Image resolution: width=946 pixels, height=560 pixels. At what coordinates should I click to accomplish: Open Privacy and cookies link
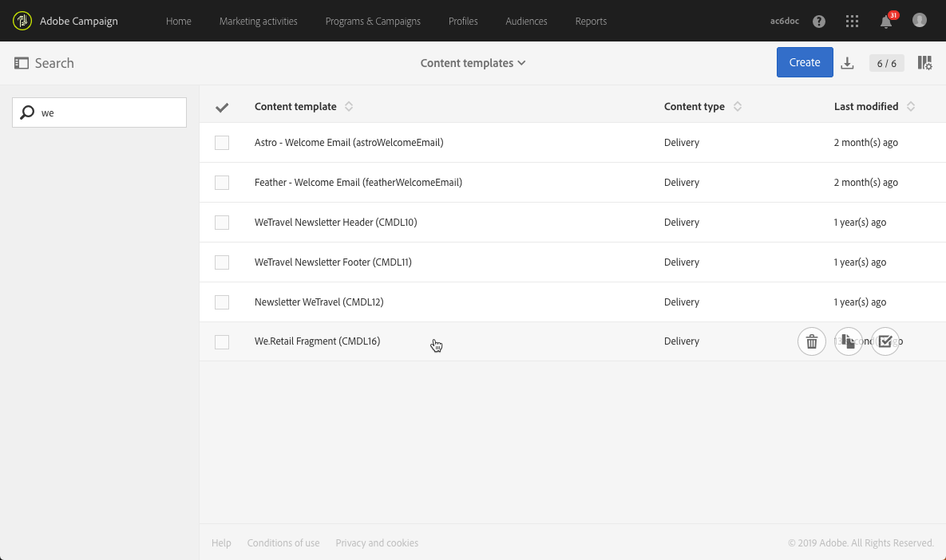[377, 542]
